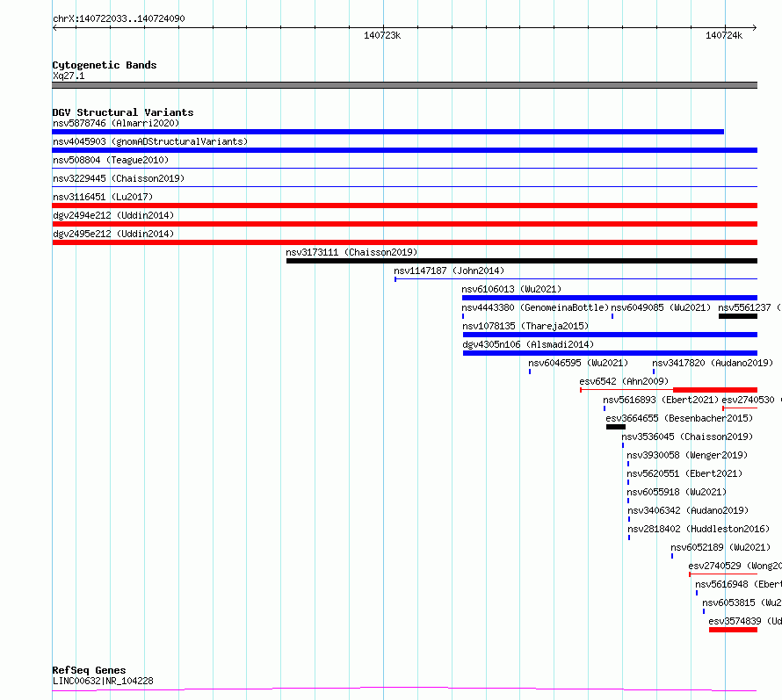Open nsv3173111 (Chaisson2019) variant label
Viewport: 782px width, 700px height.
click(x=351, y=252)
